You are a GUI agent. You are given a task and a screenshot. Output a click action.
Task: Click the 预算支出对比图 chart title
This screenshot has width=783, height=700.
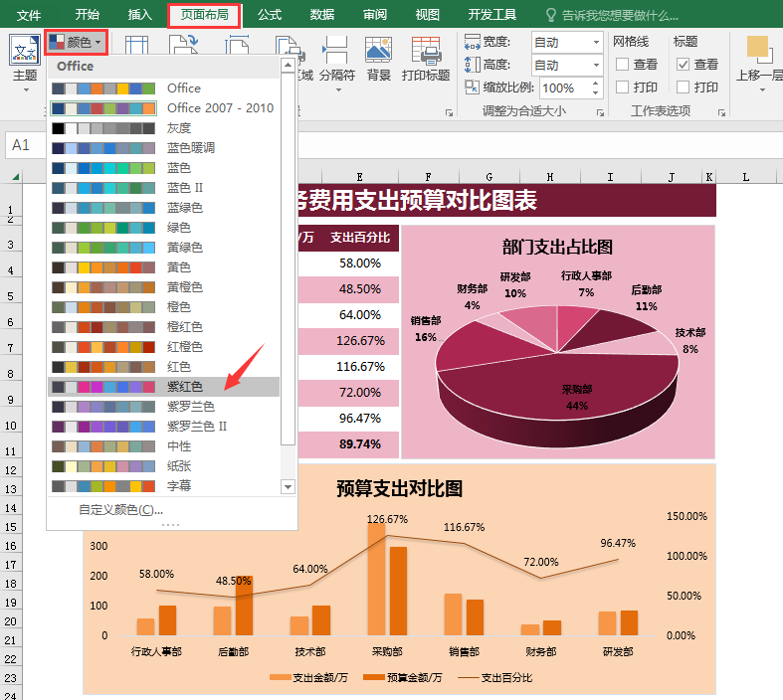click(x=399, y=488)
